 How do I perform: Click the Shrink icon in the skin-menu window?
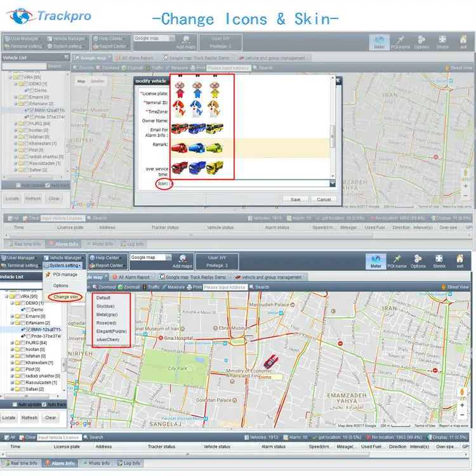click(439, 261)
